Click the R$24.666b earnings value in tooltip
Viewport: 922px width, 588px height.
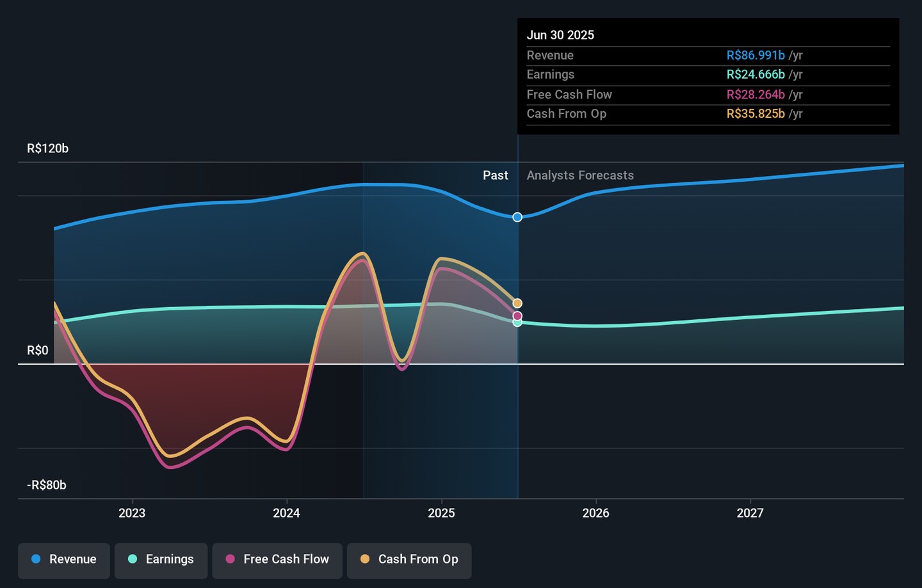[x=756, y=75]
